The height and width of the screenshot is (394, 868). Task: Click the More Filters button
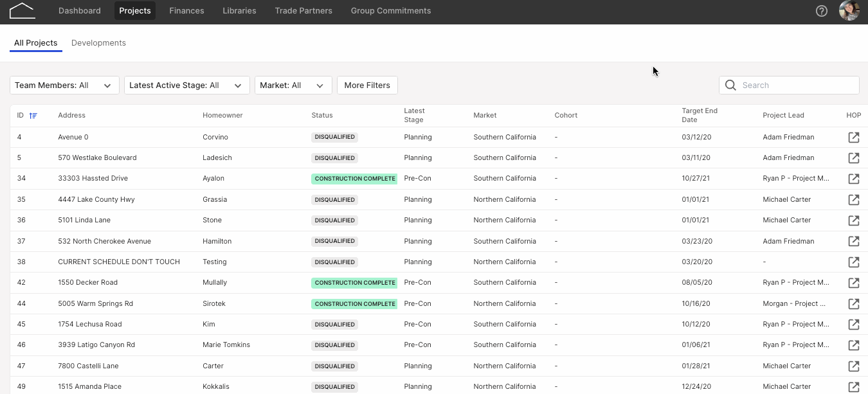[x=367, y=85]
